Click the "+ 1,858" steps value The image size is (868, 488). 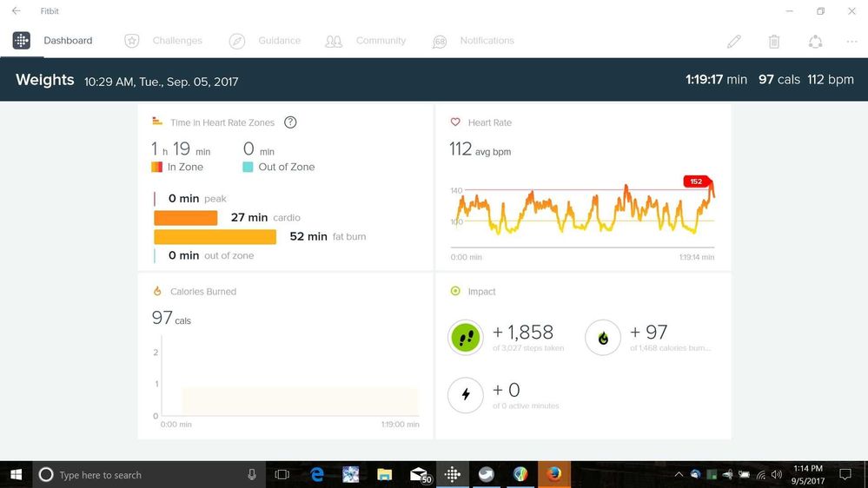(522, 332)
